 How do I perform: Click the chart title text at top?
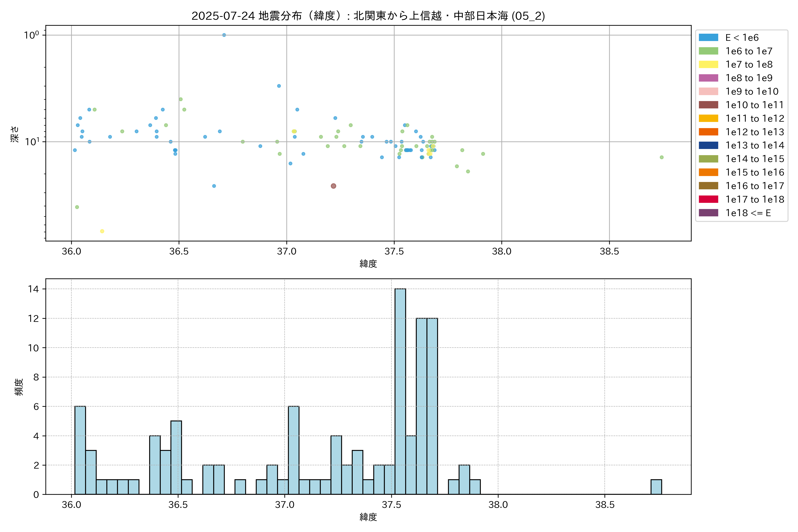pos(368,16)
